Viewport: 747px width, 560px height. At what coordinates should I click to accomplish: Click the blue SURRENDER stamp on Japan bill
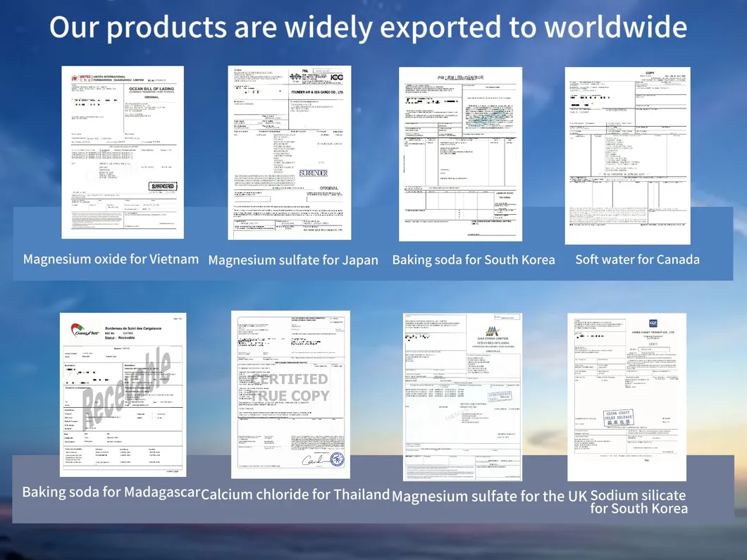click(x=314, y=173)
